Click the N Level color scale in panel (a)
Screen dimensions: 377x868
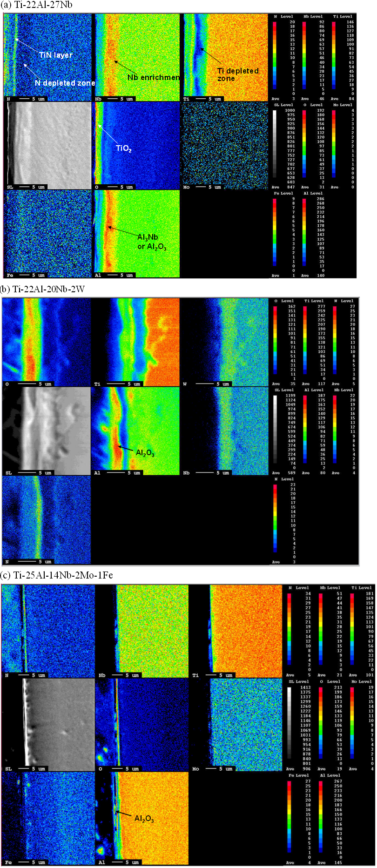point(275,55)
